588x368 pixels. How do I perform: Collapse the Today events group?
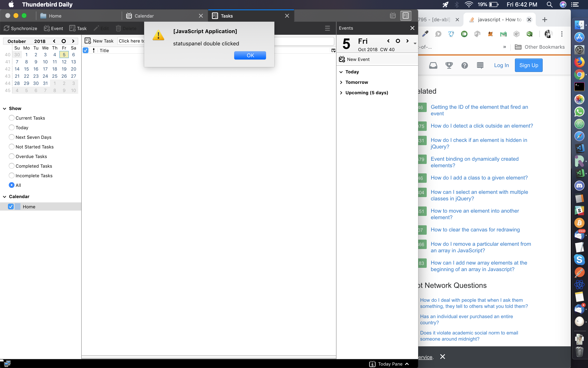tap(341, 72)
